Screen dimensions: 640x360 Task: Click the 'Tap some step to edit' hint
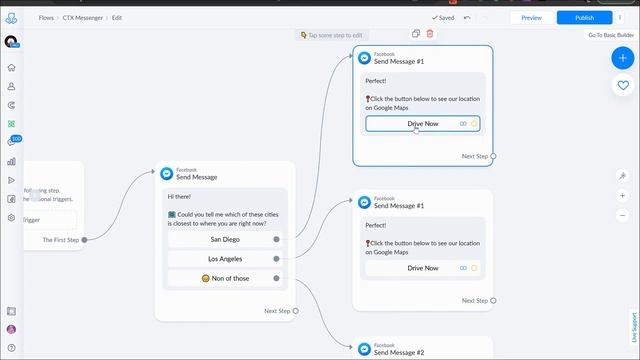331,35
